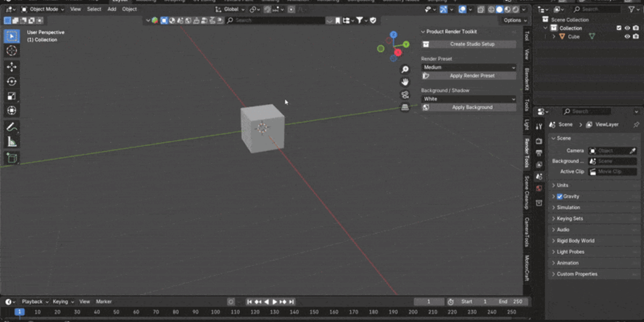Click the Create Studio Setup button
The image size is (644, 322).
469,44
